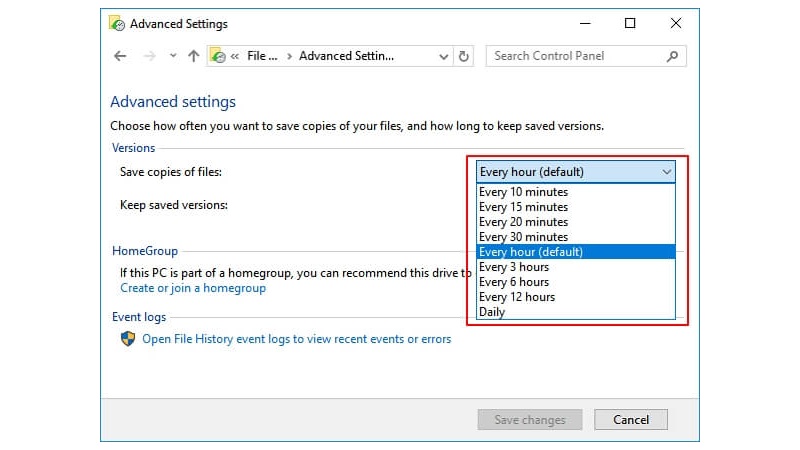Click the title bar File History icon

pyautogui.click(x=117, y=23)
